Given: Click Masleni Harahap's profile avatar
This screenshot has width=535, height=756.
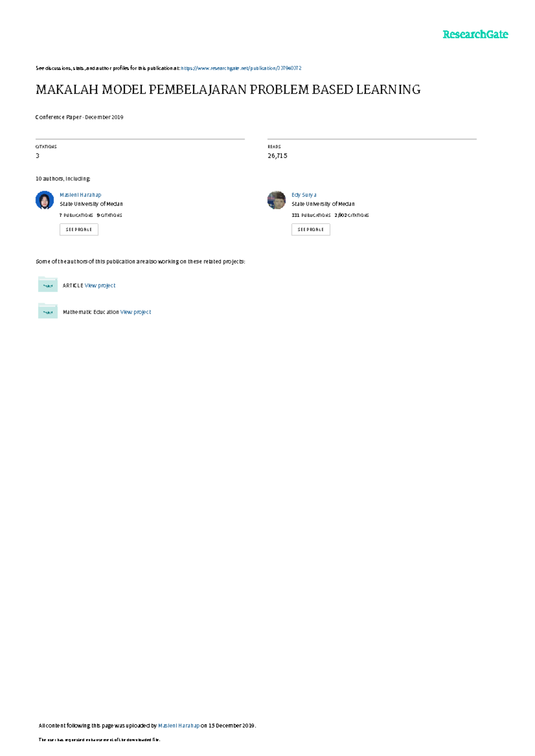Looking at the screenshot, I should click(x=45, y=200).
